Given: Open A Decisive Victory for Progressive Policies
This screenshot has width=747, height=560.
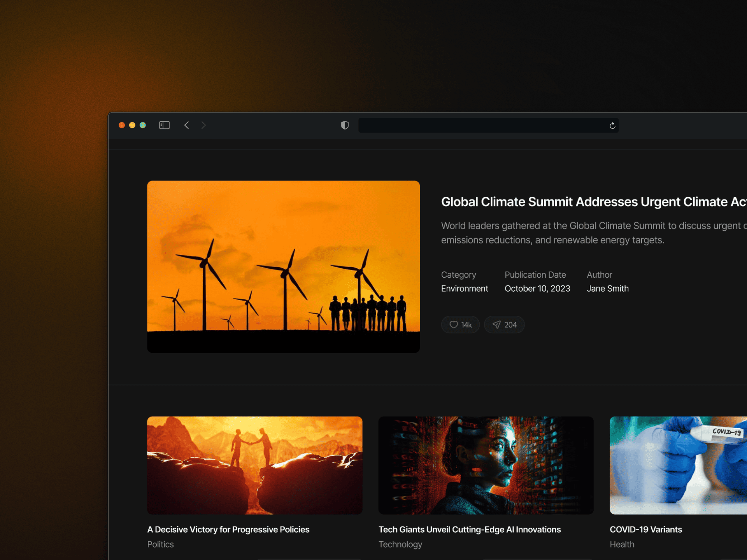Looking at the screenshot, I should click(x=228, y=530).
